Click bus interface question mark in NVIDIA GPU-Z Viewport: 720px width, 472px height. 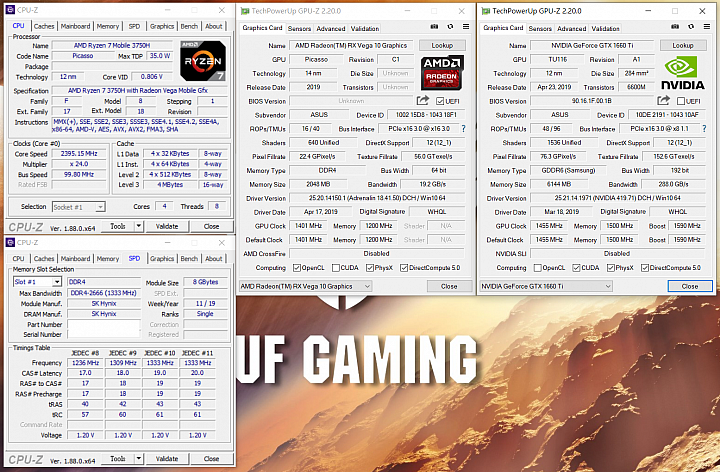click(x=704, y=129)
